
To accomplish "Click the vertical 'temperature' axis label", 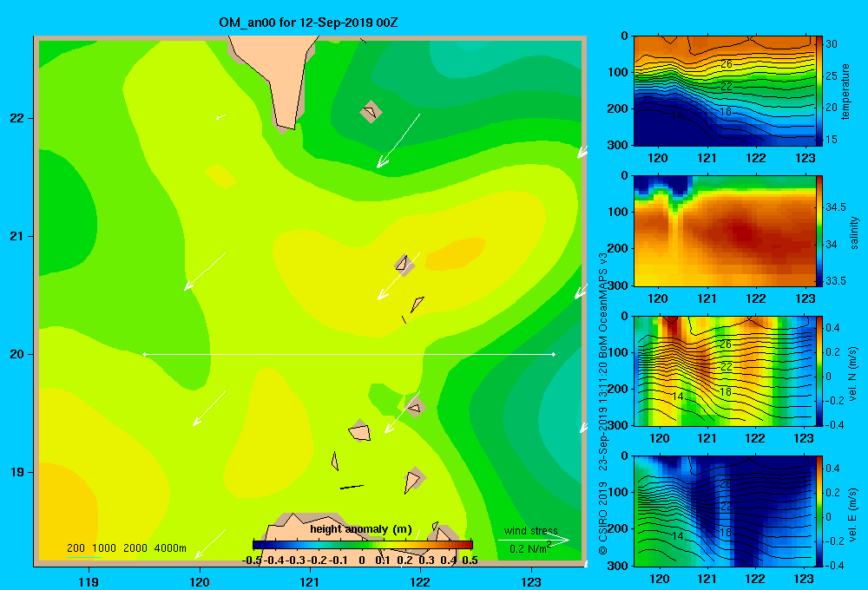I will click(845, 91).
